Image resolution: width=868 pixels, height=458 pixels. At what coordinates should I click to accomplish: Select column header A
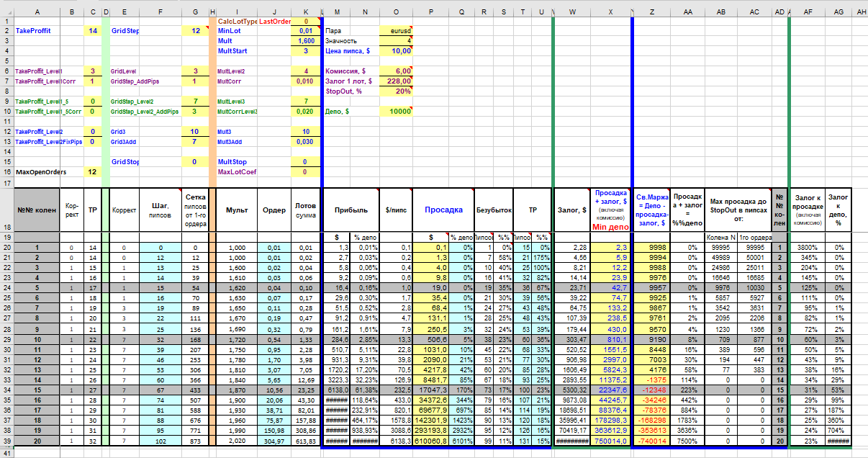coord(37,13)
